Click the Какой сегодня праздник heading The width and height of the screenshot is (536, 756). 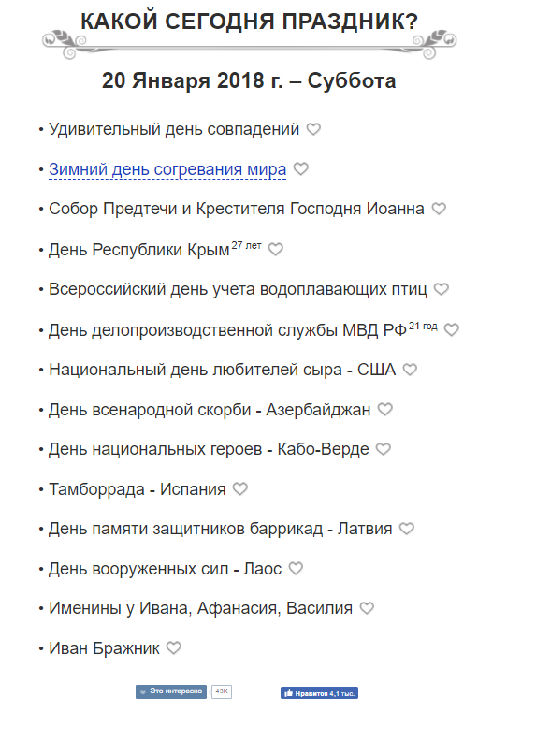(249, 22)
